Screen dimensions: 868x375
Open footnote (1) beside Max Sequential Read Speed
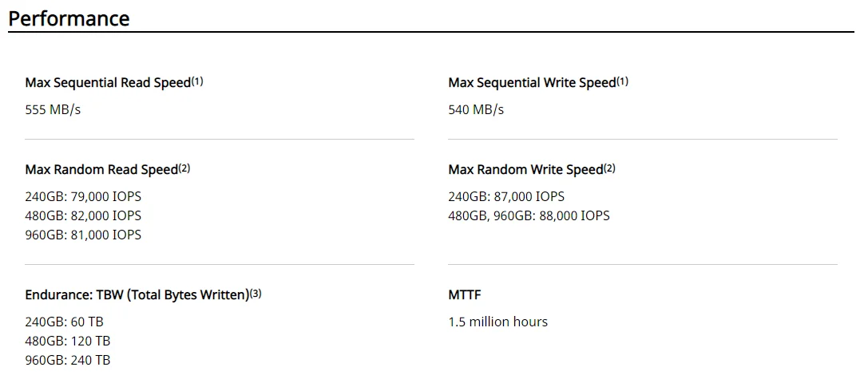(x=197, y=81)
